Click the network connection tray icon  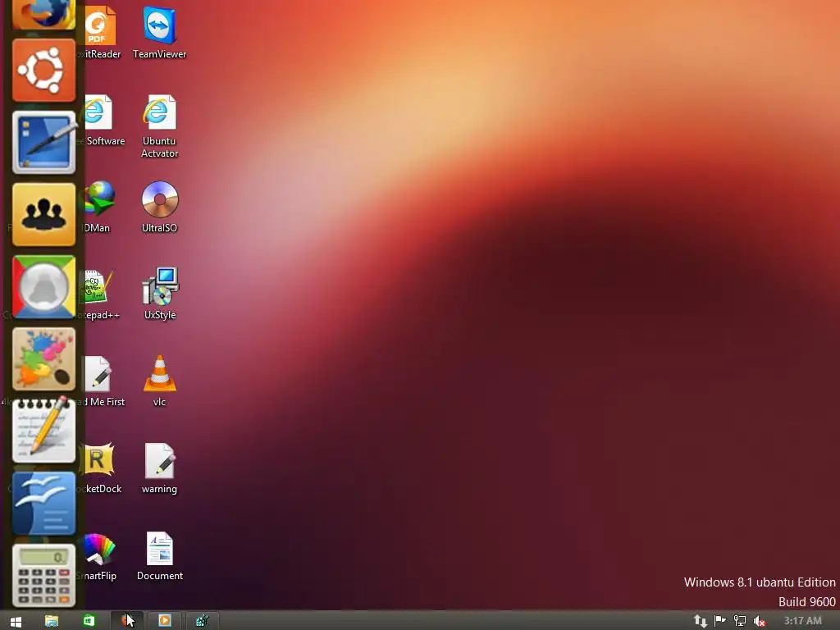click(740, 621)
